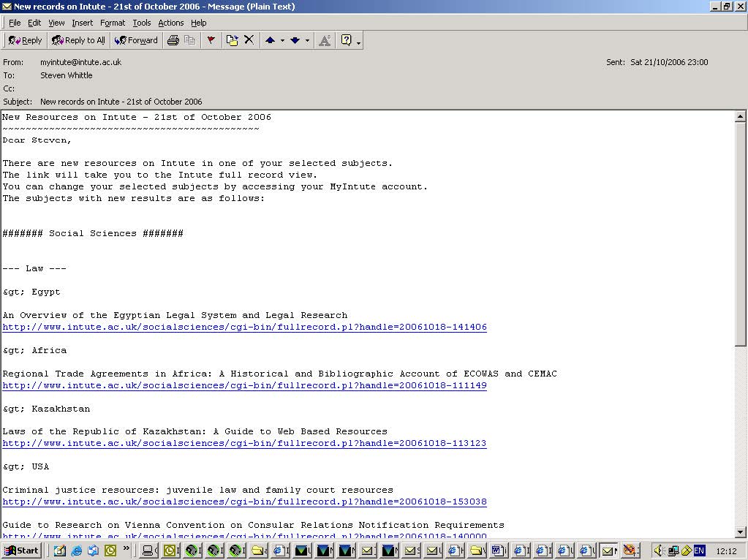Click the 'Dear Steven,' greeting line
Screen dimensions: 748x560
tap(37, 140)
